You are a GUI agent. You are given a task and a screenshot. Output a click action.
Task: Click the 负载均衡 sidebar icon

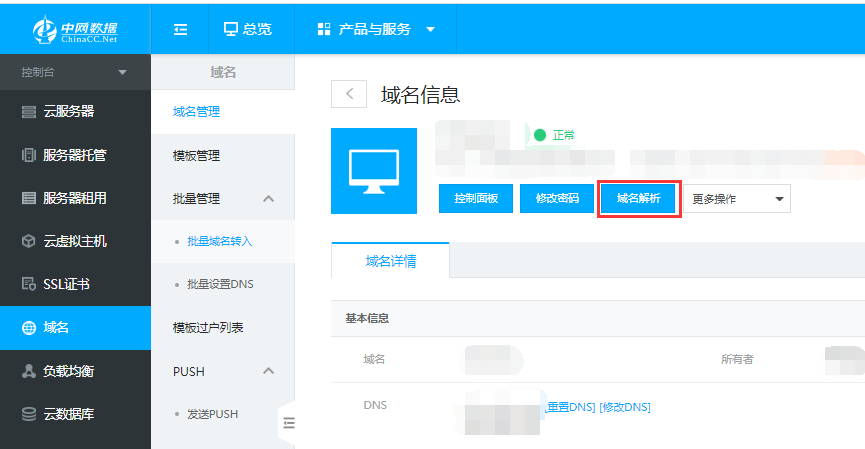click(29, 371)
